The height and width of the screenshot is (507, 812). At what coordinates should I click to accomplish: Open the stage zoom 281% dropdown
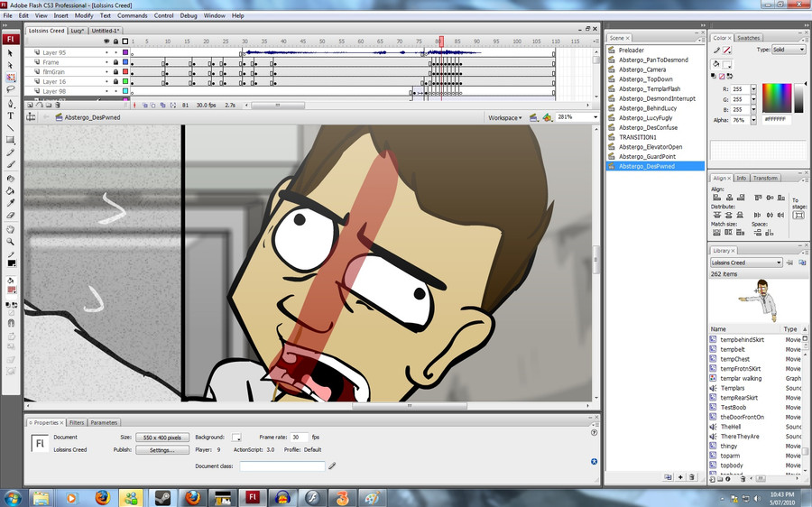[595, 117]
